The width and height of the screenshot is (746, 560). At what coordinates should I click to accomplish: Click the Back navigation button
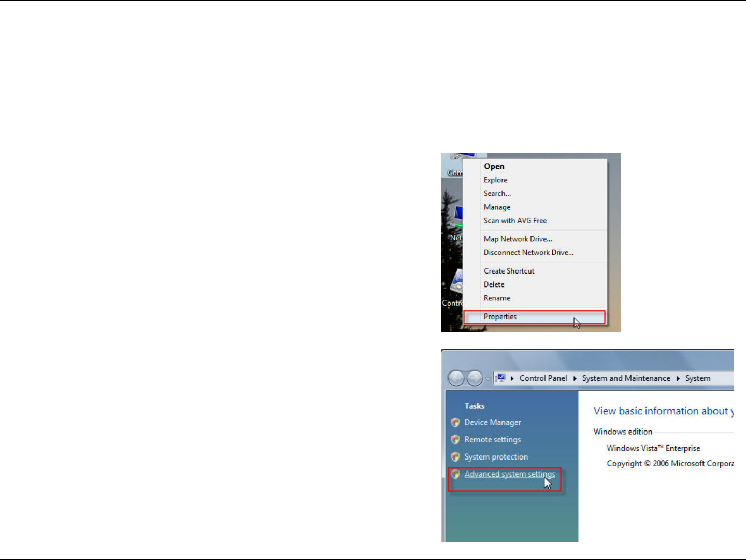(456, 378)
